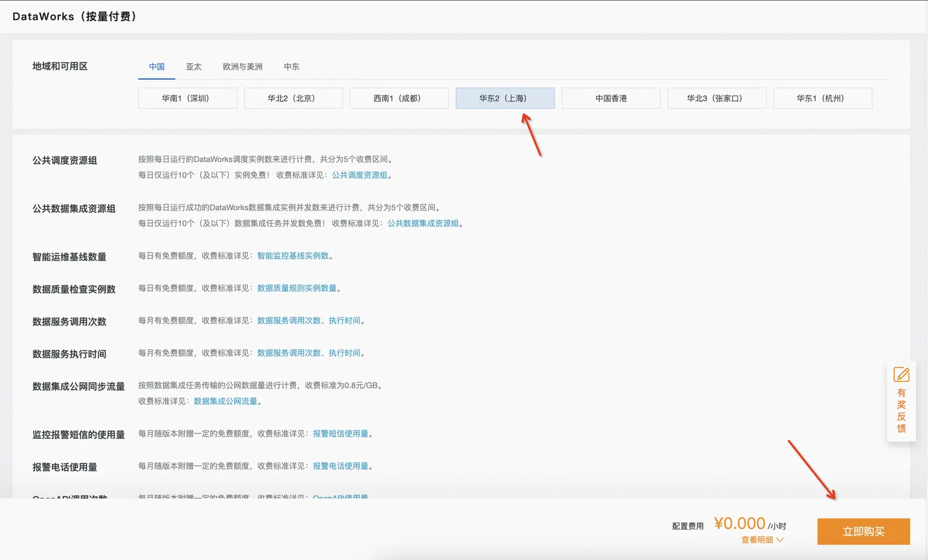This screenshot has width=928, height=560.
Task: Open 数据服务执行时间 row's pricing link
Action: 309,353
